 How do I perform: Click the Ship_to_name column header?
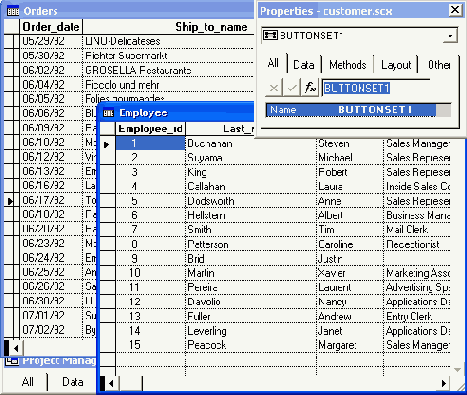click(x=168, y=27)
